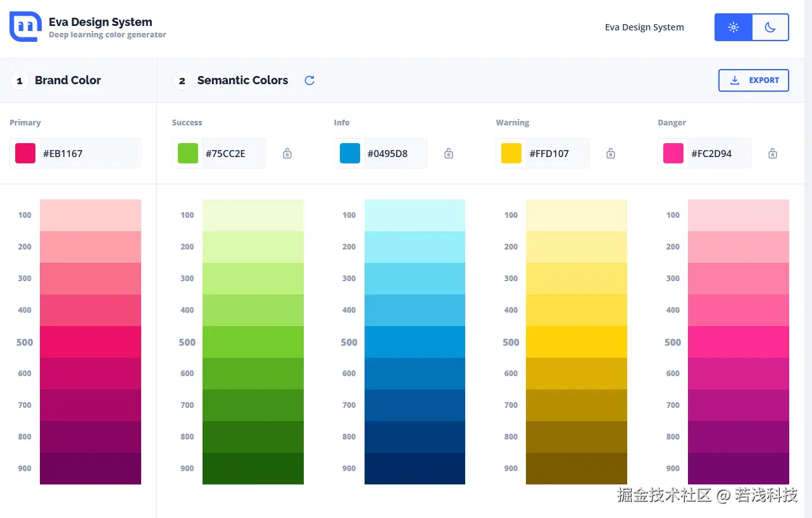
Task: Click the 'Brand Color' section heading
Action: click(x=68, y=80)
